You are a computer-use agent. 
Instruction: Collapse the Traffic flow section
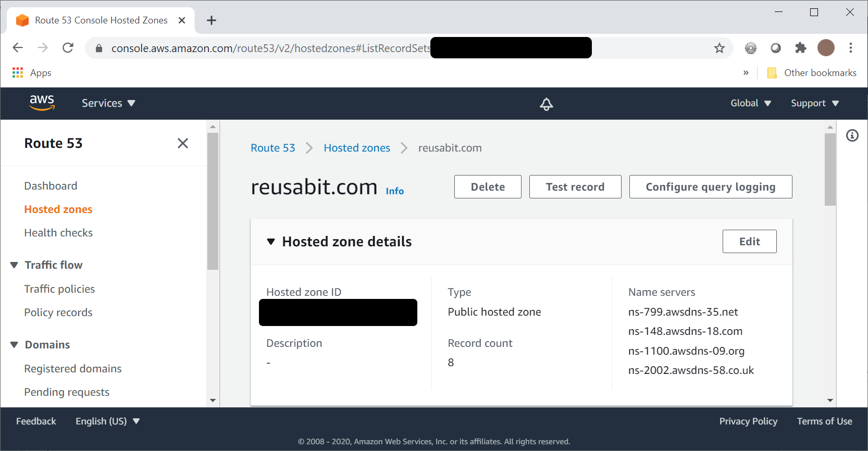click(14, 265)
